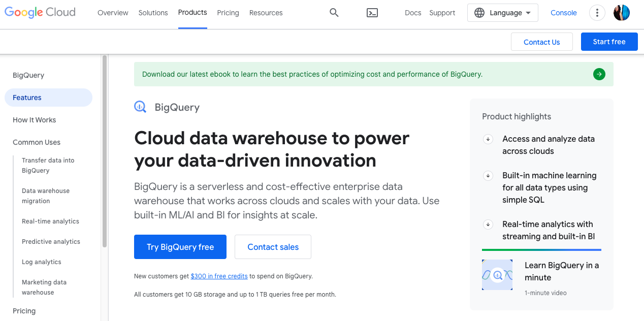Click down-arrow icon beside Real-time analytics with streaming
This screenshot has width=644, height=321.
point(488,224)
